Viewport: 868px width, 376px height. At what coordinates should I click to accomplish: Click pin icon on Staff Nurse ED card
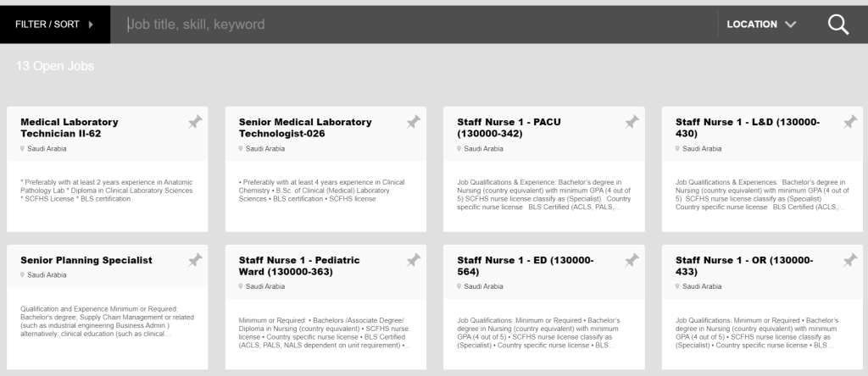point(632,261)
